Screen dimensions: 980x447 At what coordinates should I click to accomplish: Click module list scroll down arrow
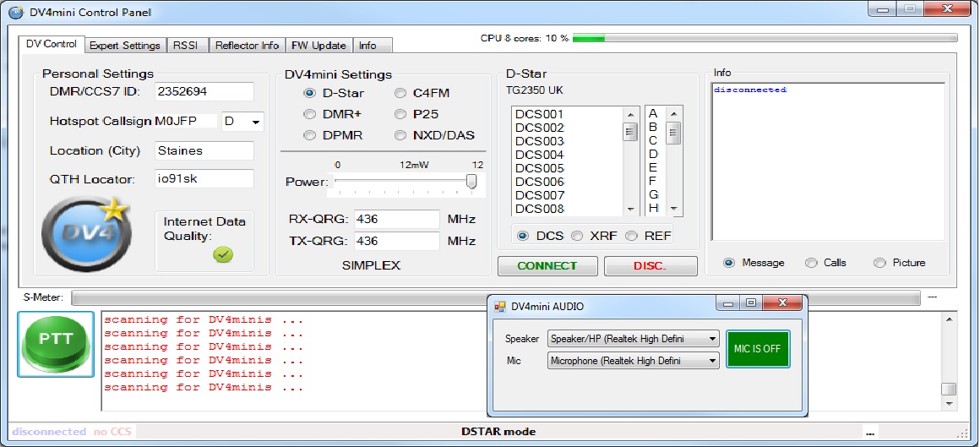pos(674,209)
